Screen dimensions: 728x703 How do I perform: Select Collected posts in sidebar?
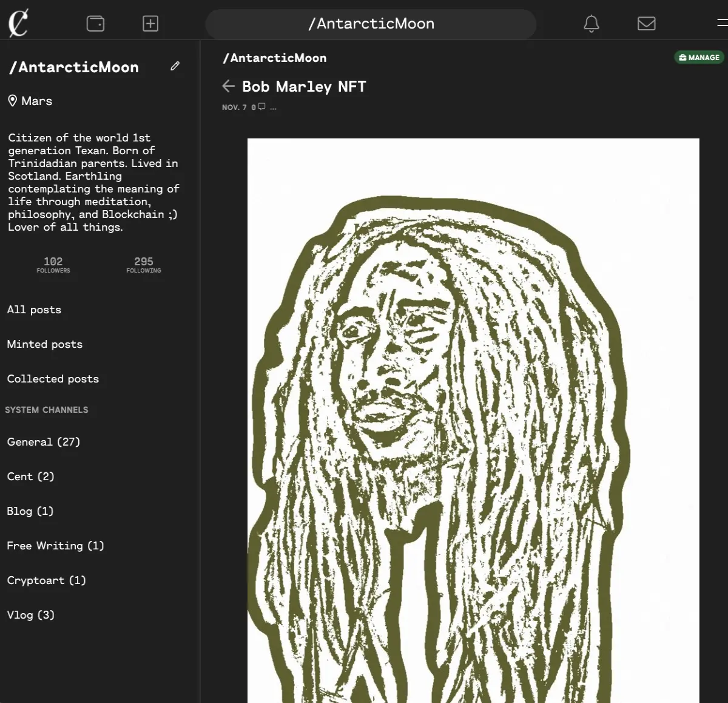[x=53, y=379]
